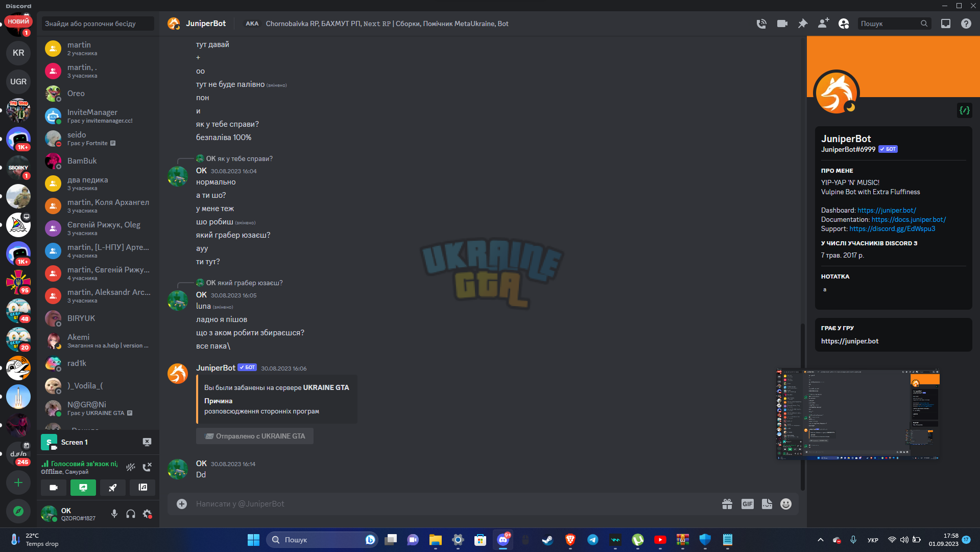Viewport: 980px width, 552px height.
Task: Deafen with the headphones icon
Action: click(131, 514)
